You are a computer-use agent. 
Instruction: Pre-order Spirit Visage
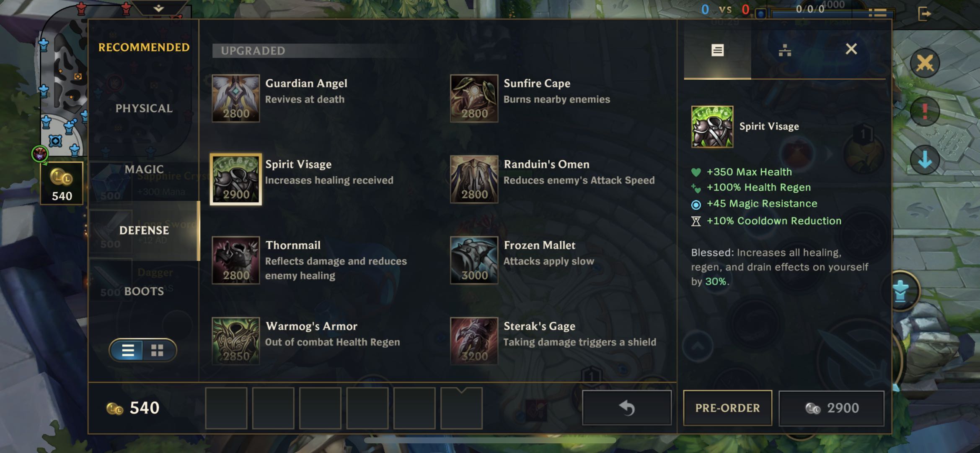coord(727,408)
